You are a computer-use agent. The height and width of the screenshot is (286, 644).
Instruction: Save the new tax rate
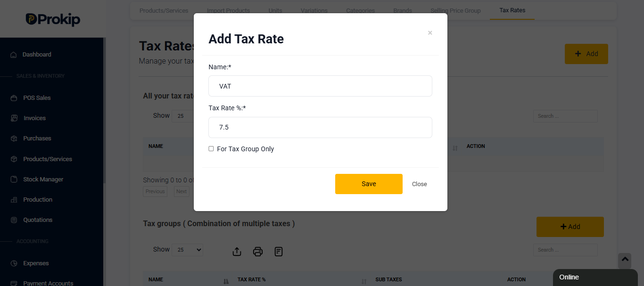tap(369, 184)
